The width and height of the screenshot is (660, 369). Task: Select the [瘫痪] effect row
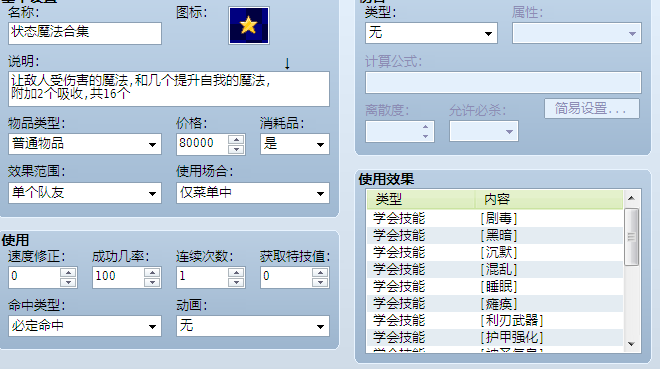[x=495, y=303]
